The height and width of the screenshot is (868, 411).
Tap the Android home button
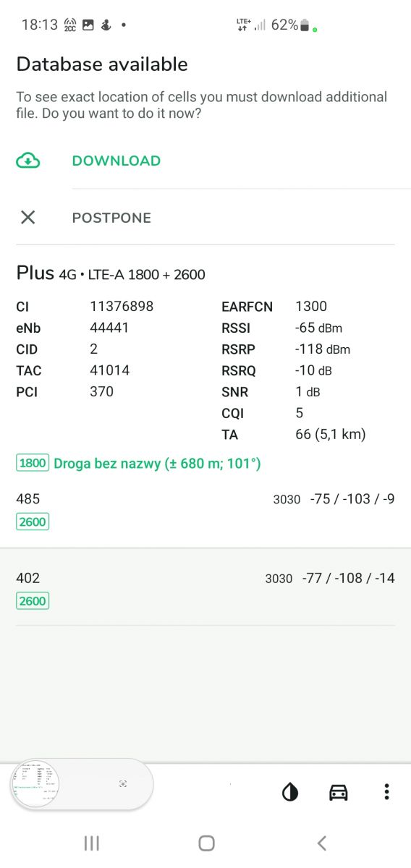[206, 843]
